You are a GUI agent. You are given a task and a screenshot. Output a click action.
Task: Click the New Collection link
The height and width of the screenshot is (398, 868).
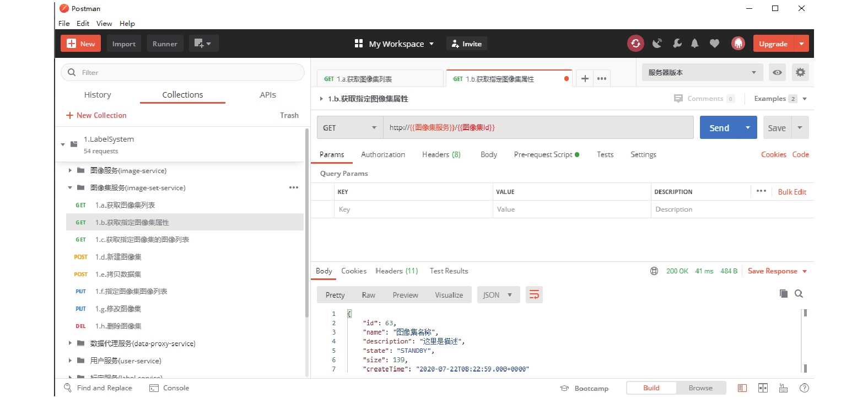click(x=96, y=115)
